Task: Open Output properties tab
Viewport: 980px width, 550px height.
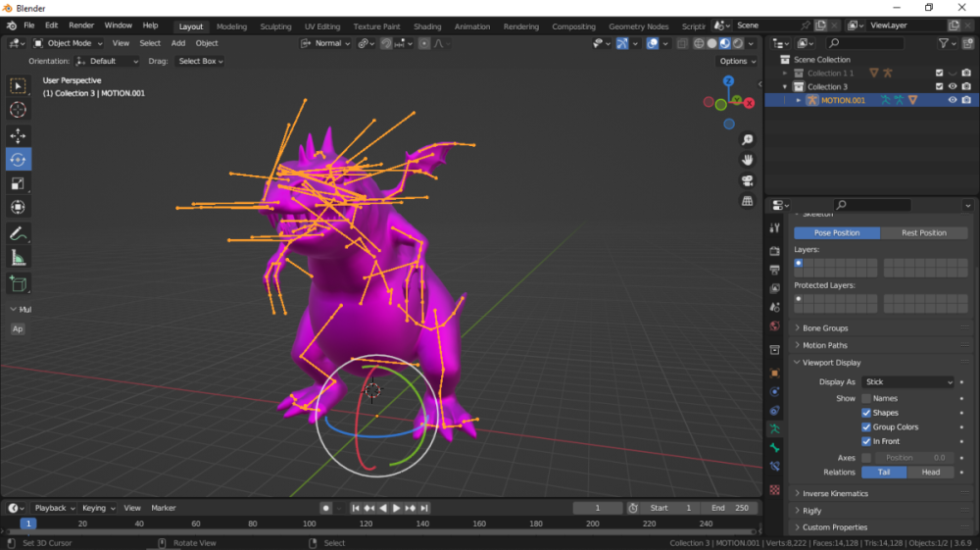Action: pos(775,270)
